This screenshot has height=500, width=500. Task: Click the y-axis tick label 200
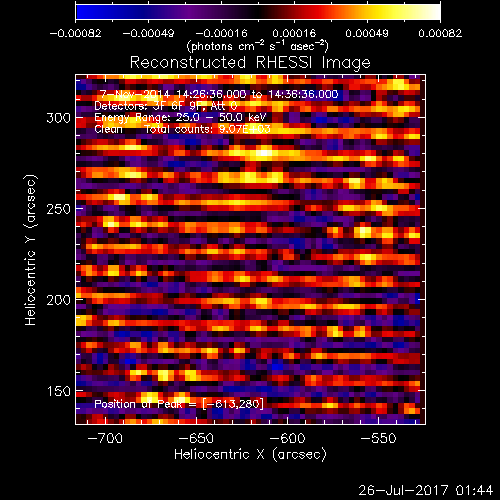pos(59,300)
